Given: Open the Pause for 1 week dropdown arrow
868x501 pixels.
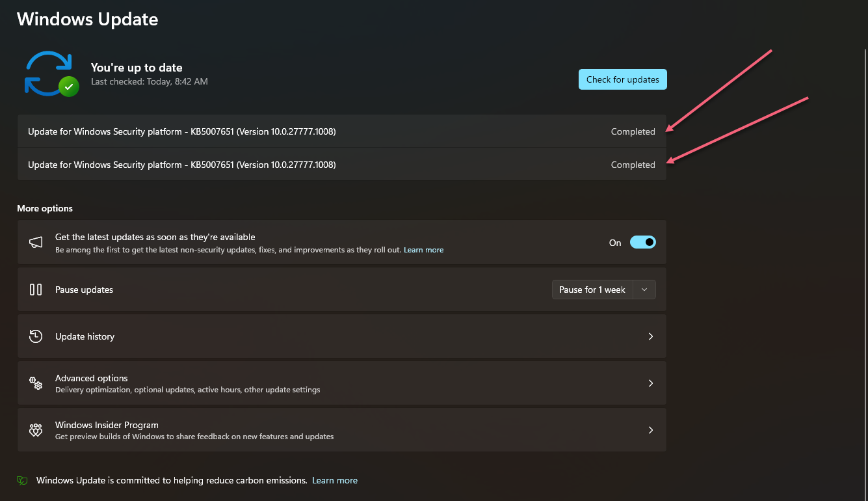Looking at the screenshot, I should [644, 290].
